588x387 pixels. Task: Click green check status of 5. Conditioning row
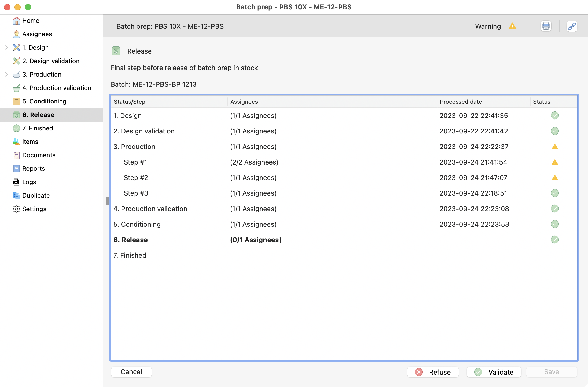555,224
